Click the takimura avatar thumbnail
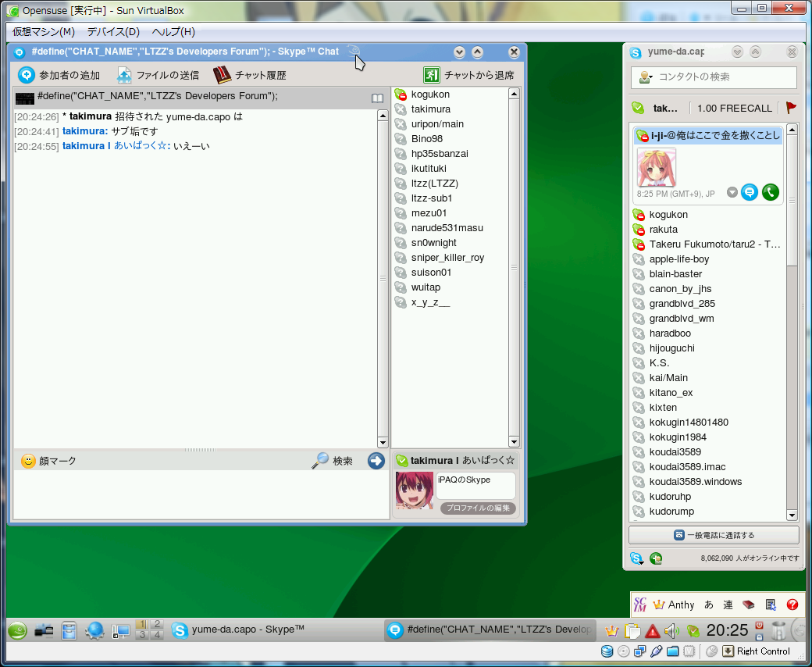Screen dimensions: 812x667 tap(415, 490)
